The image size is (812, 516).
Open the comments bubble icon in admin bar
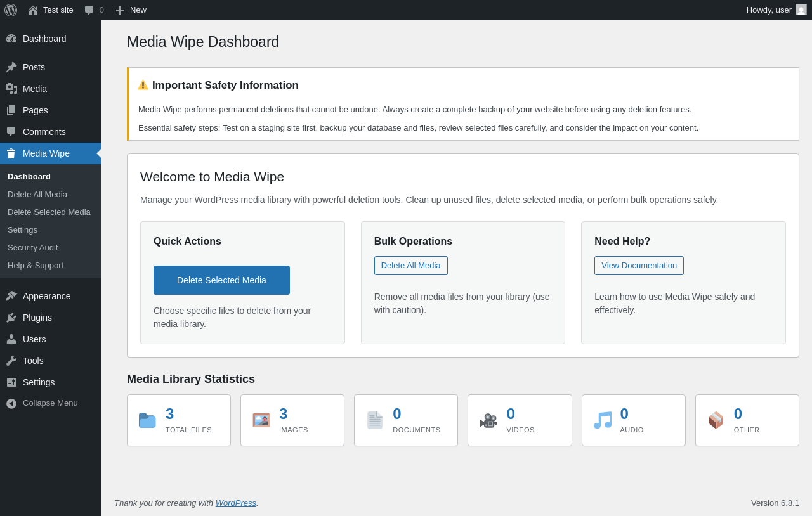[89, 10]
